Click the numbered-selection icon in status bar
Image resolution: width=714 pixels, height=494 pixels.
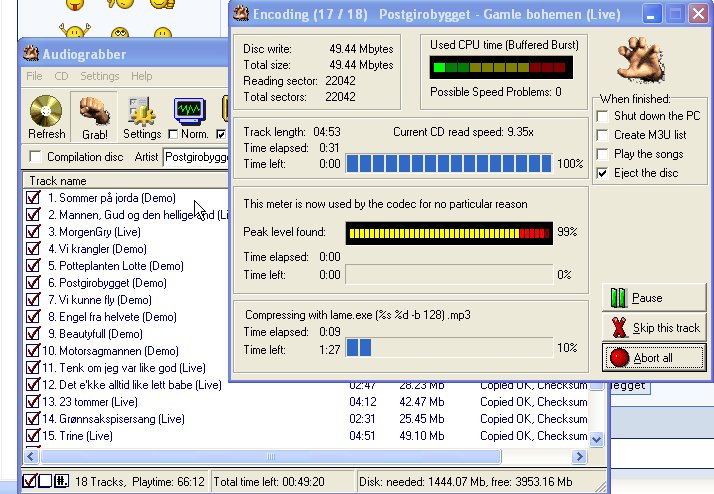(61, 481)
